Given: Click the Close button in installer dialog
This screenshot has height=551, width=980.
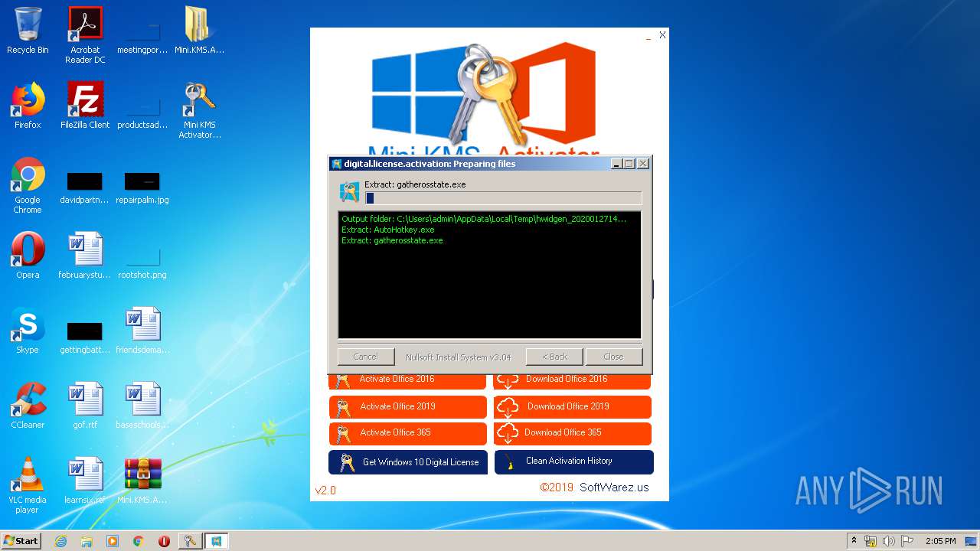Looking at the screenshot, I should point(614,357).
